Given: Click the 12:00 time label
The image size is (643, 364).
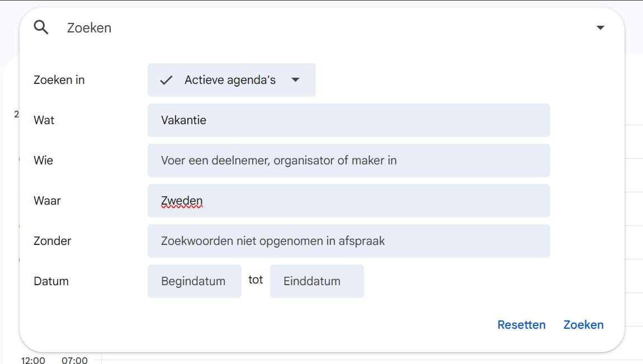Looking at the screenshot, I should pos(33,360).
